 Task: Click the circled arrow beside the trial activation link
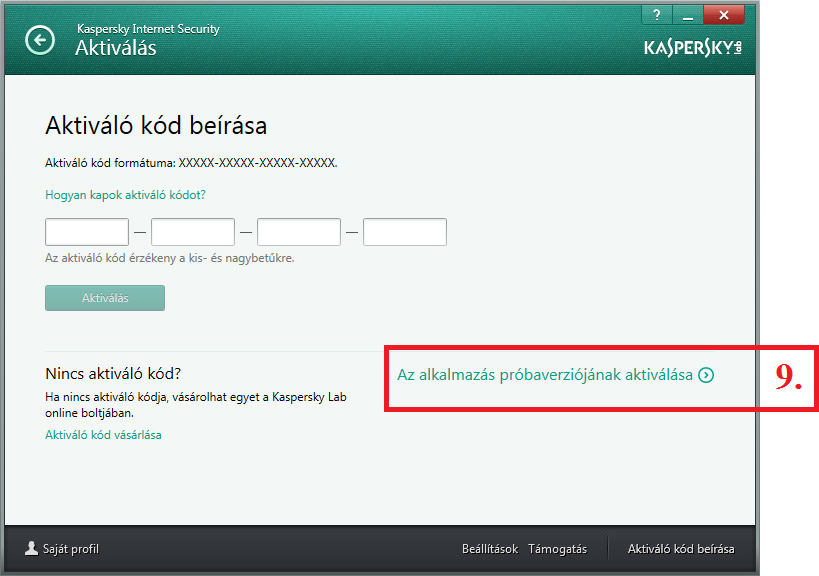[x=706, y=375]
